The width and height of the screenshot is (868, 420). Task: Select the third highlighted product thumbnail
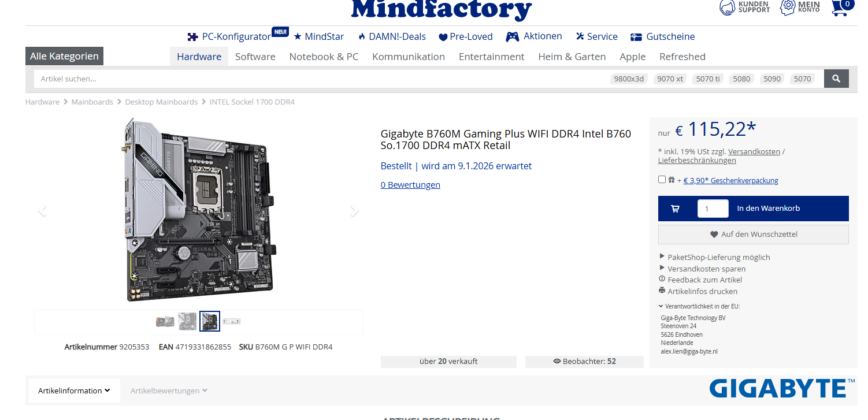tap(210, 321)
